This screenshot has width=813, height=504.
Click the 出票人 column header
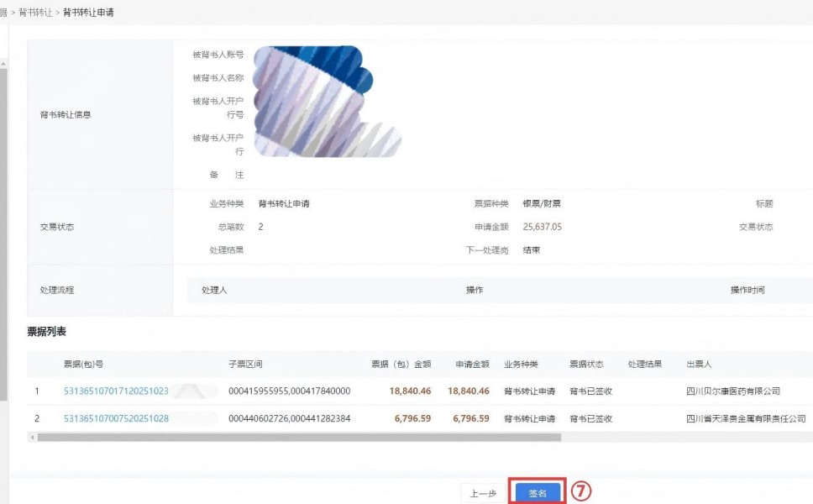coord(699,365)
